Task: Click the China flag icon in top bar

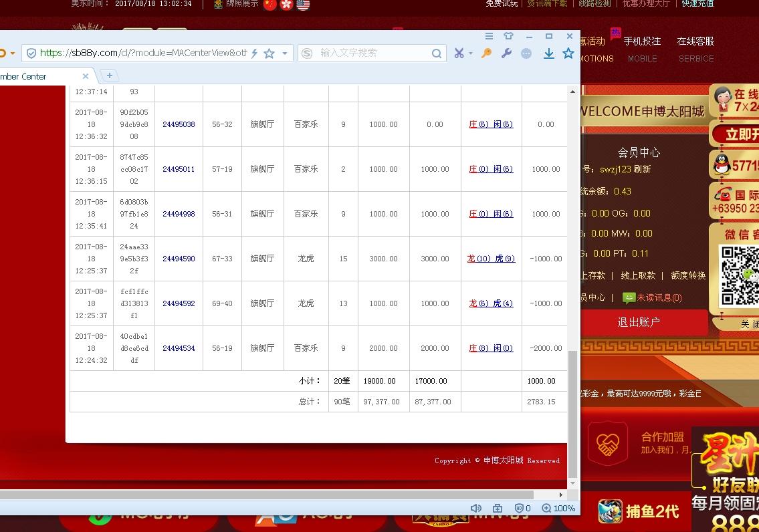Action: 270,5
